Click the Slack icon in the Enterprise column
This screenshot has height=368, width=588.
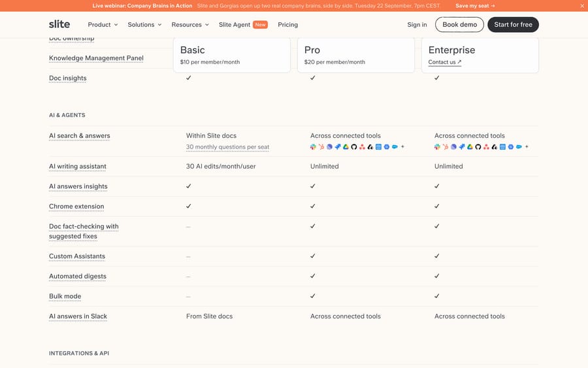coord(437,146)
